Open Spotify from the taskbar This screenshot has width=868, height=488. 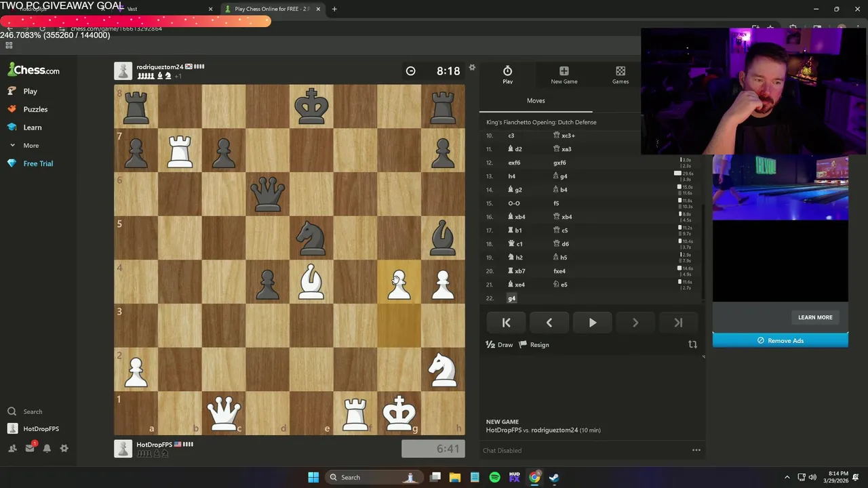pyautogui.click(x=495, y=477)
